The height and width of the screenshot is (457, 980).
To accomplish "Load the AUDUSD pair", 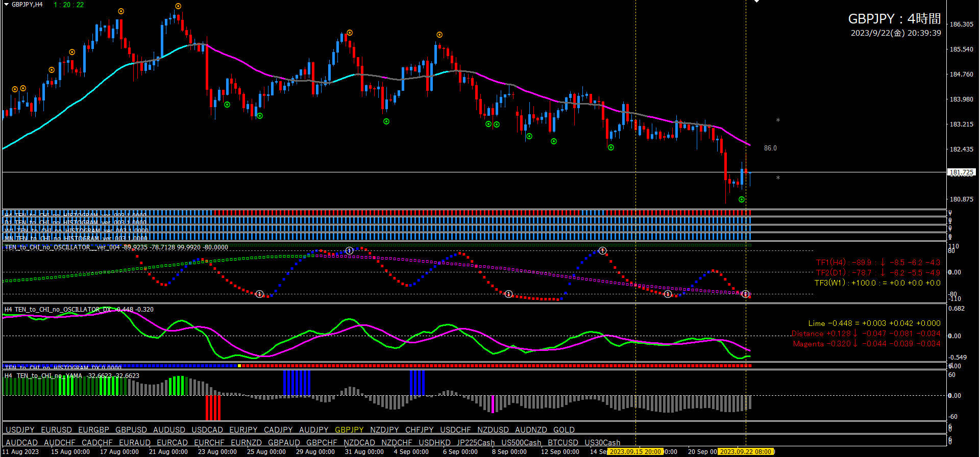I will 169,430.
